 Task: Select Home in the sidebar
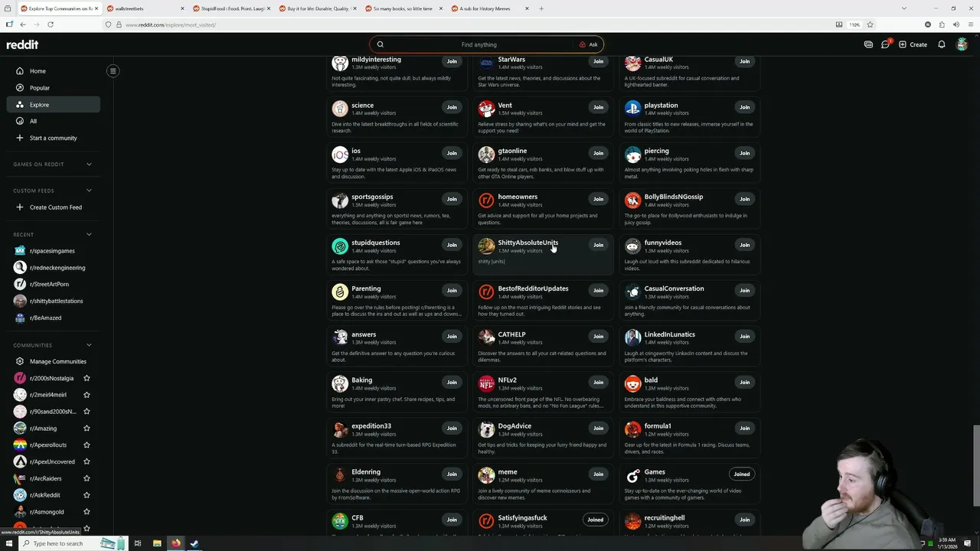coord(53,71)
